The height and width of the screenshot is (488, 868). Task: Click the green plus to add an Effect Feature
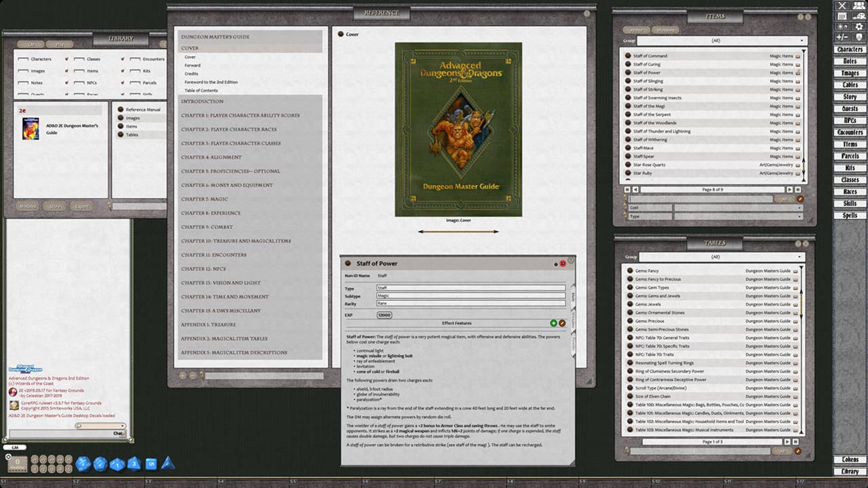click(x=553, y=322)
